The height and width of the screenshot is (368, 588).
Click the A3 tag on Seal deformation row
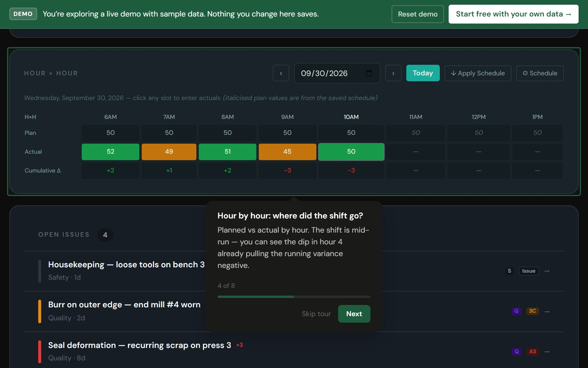(532, 352)
